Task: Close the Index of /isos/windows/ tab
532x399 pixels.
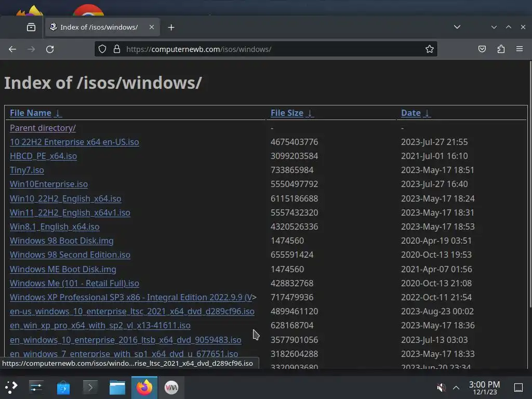Action: 152,27
